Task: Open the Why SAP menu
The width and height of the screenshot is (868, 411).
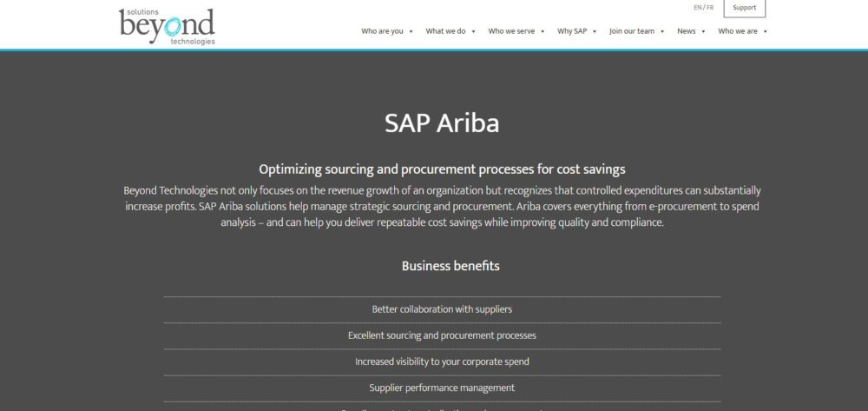Action: 572,31
